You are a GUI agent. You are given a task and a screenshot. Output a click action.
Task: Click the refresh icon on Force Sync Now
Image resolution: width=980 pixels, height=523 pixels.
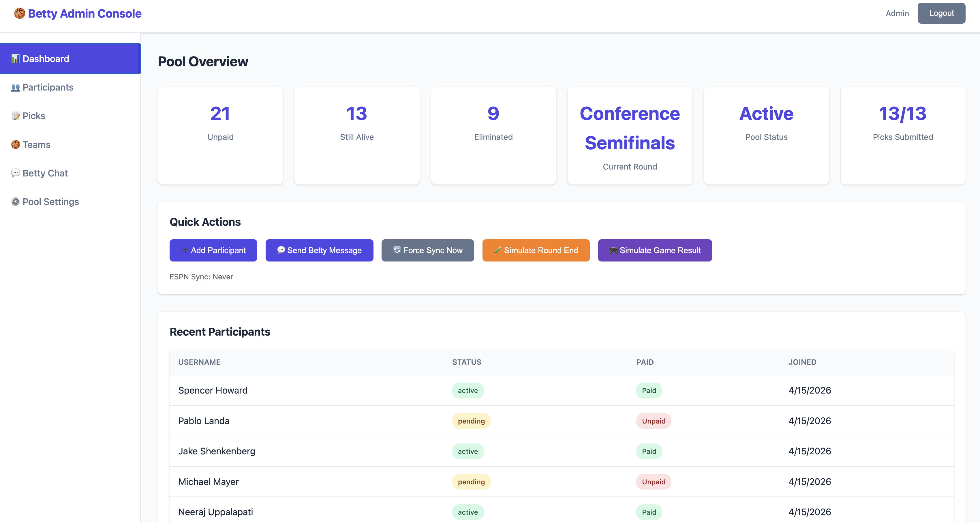(x=397, y=249)
